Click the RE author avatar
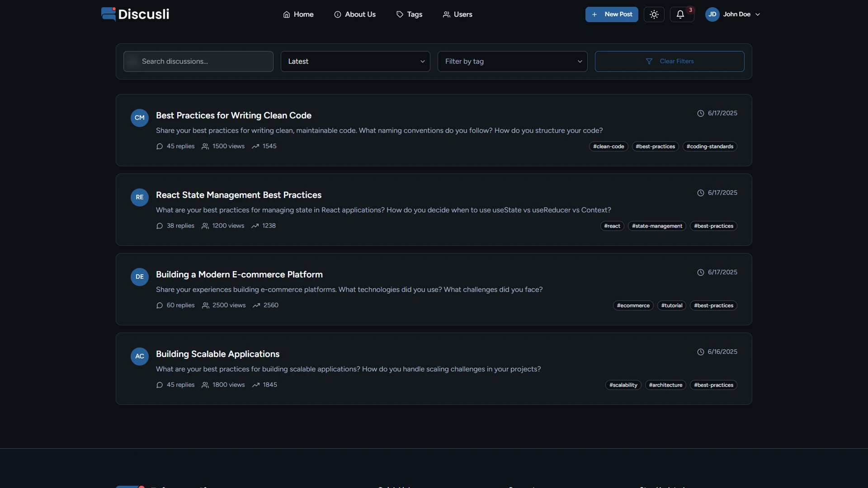The width and height of the screenshot is (868, 488). (140, 197)
